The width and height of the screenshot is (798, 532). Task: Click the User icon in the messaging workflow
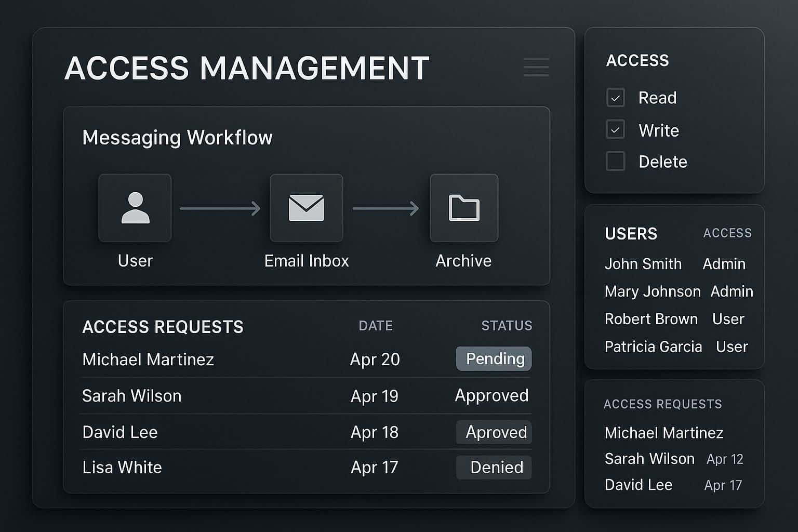click(x=135, y=207)
